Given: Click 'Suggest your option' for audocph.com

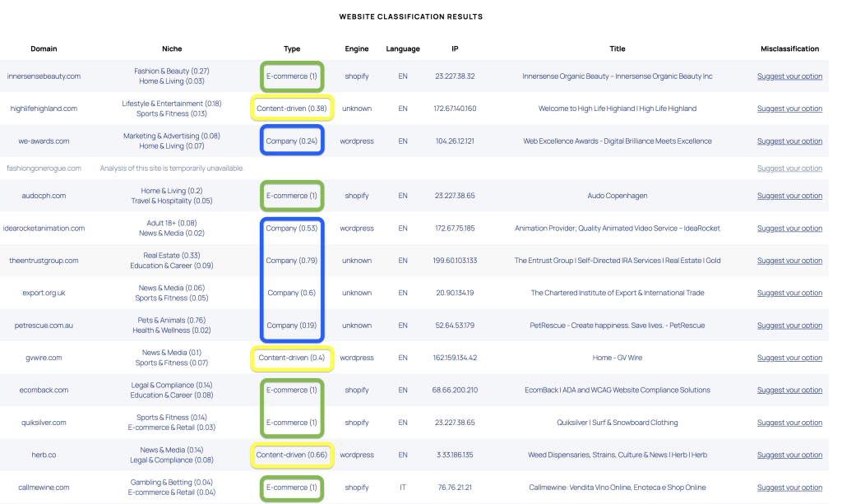Looking at the screenshot, I should coord(789,196).
